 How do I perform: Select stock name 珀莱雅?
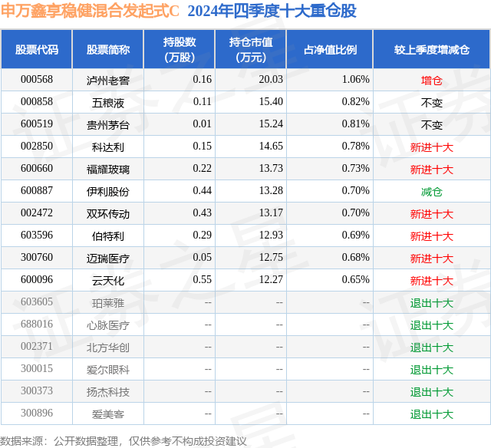108,303
